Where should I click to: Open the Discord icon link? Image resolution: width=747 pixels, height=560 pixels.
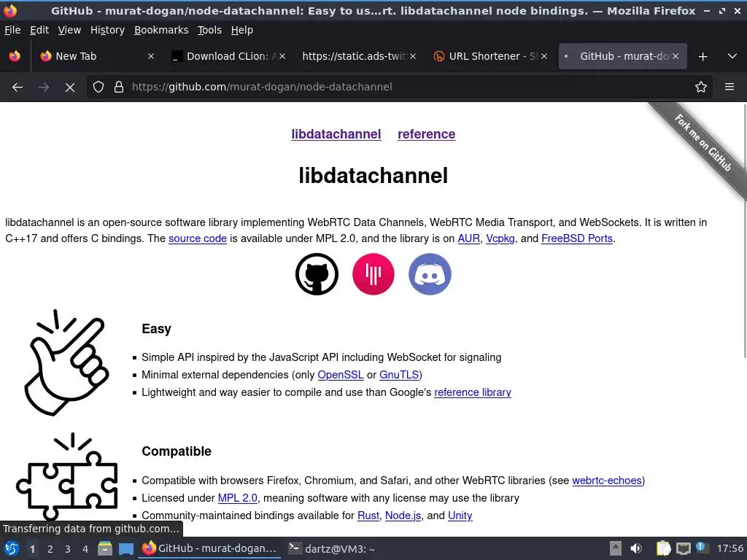(x=430, y=274)
